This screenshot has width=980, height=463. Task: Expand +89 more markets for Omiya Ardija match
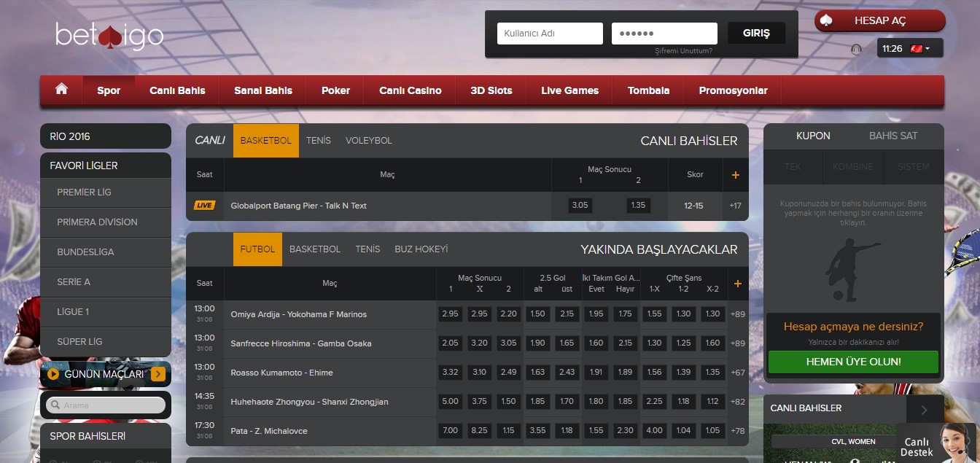pos(737,314)
